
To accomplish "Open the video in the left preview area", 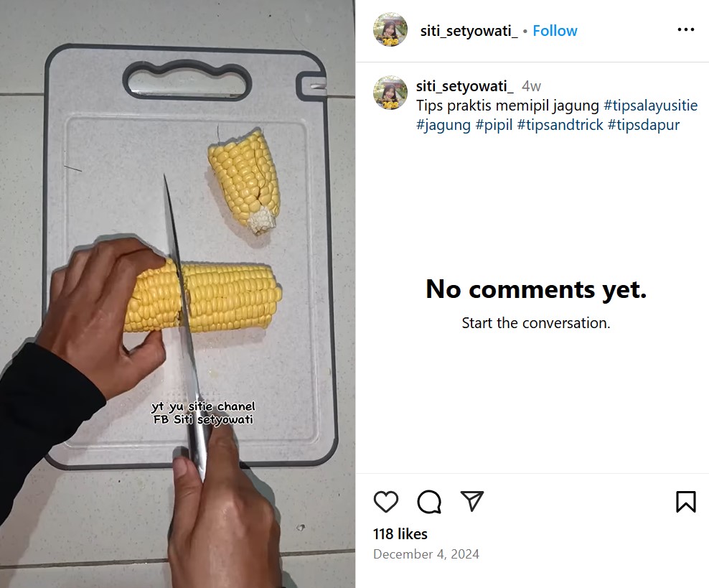I will (x=177, y=294).
